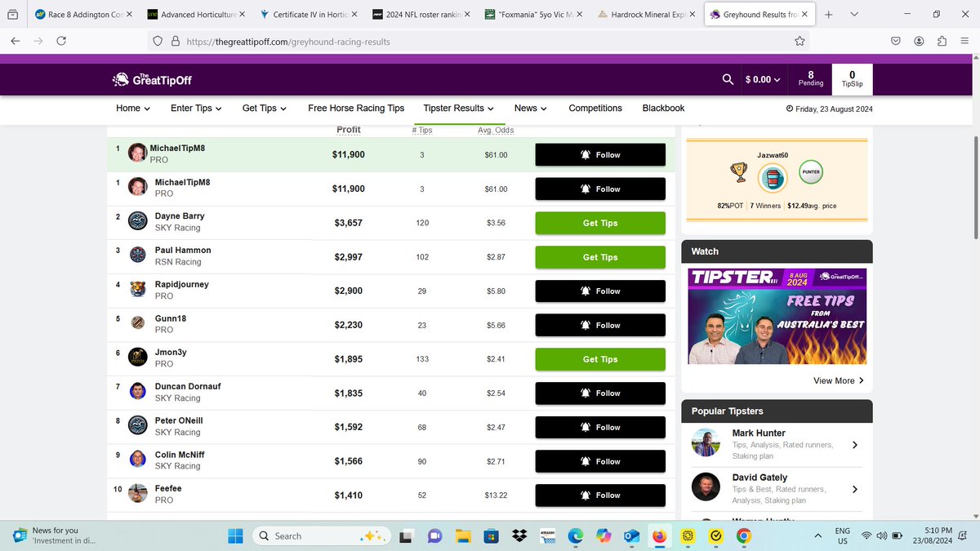Open Firefox extensions puzzle icon
Viewport: 980px width, 551px height.
[942, 41]
